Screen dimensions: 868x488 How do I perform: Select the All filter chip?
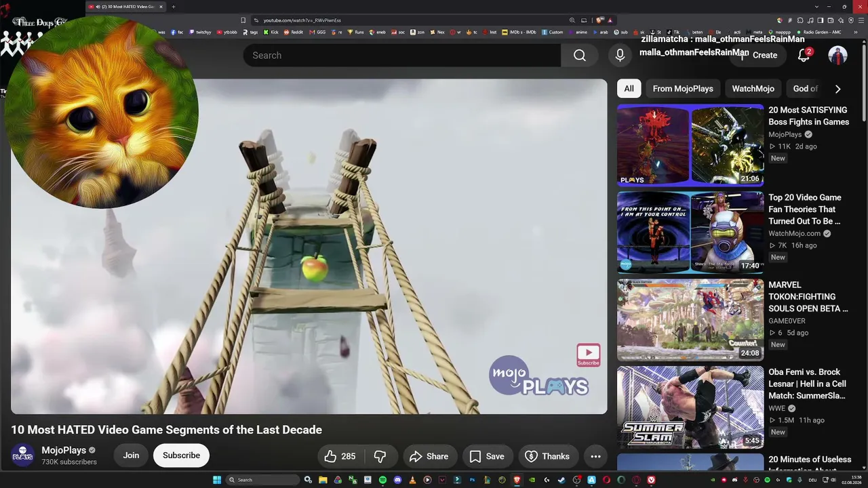click(x=629, y=89)
